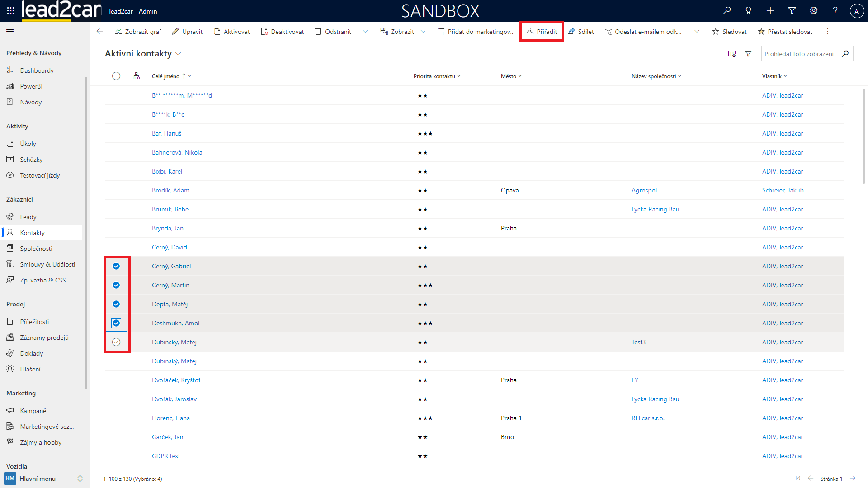Click the advanced filter funnel in top bar
The height and width of the screenshot is (488, 868).
792,11
